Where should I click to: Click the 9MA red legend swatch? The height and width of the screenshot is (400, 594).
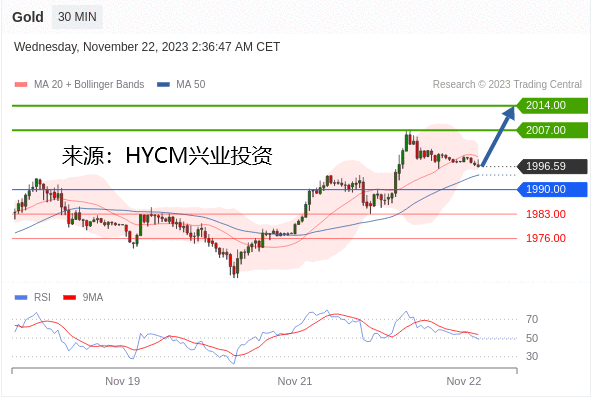point(69,298)
